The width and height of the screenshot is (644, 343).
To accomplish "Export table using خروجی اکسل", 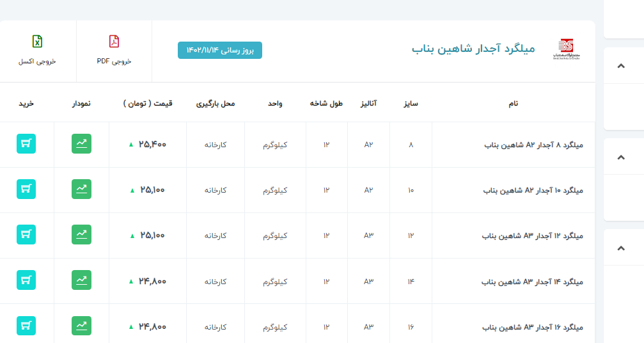I will coord(37,51).
